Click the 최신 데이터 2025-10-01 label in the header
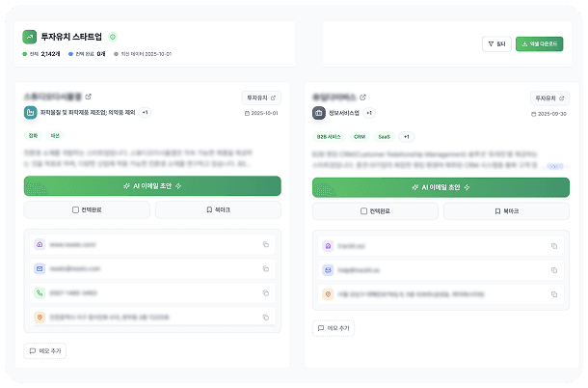 pyautogui.click(x=143, y=54)
